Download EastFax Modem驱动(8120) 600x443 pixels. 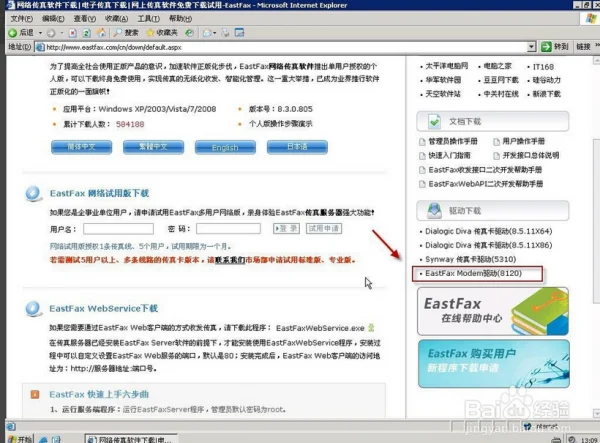click(473, 274)
